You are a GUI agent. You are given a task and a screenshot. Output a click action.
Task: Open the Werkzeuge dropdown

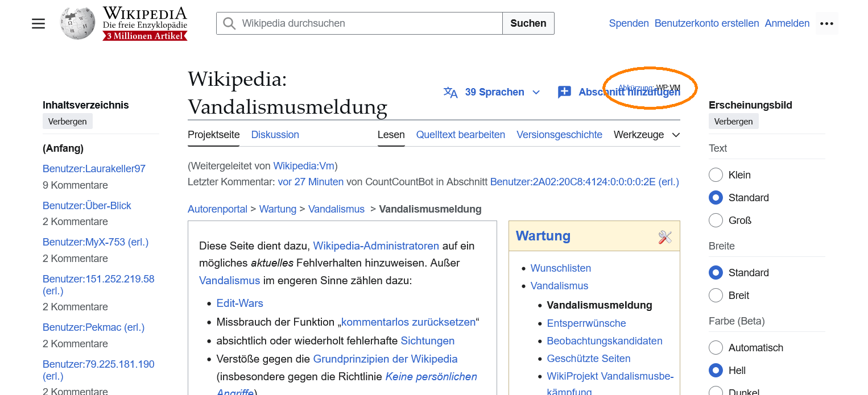tap(647, 135)
